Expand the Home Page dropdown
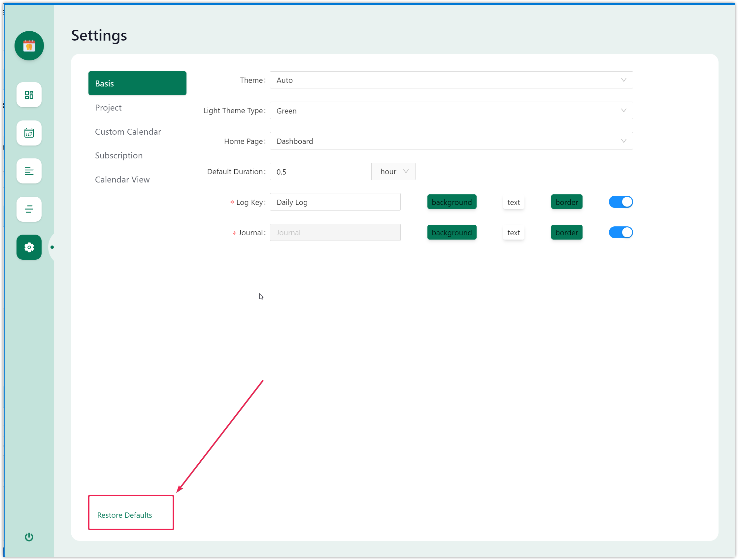This screenshot has height=560, width=738. (451, 141)
